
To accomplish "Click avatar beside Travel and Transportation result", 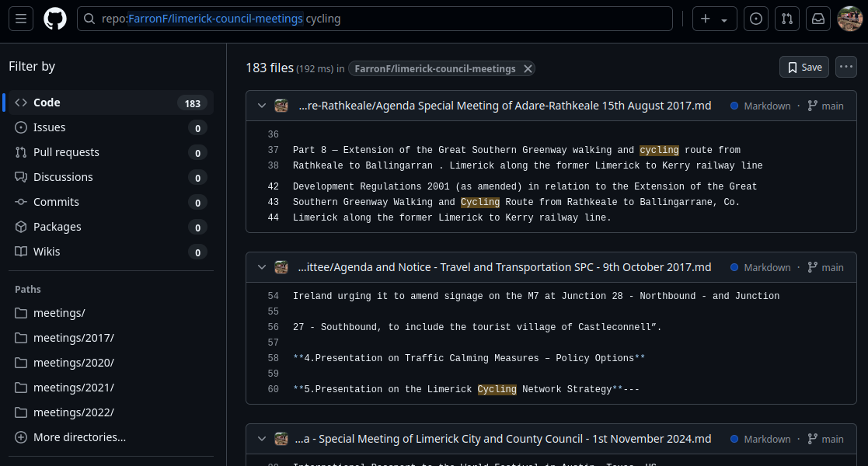I will pyautogui.click(x=281, y=267).
